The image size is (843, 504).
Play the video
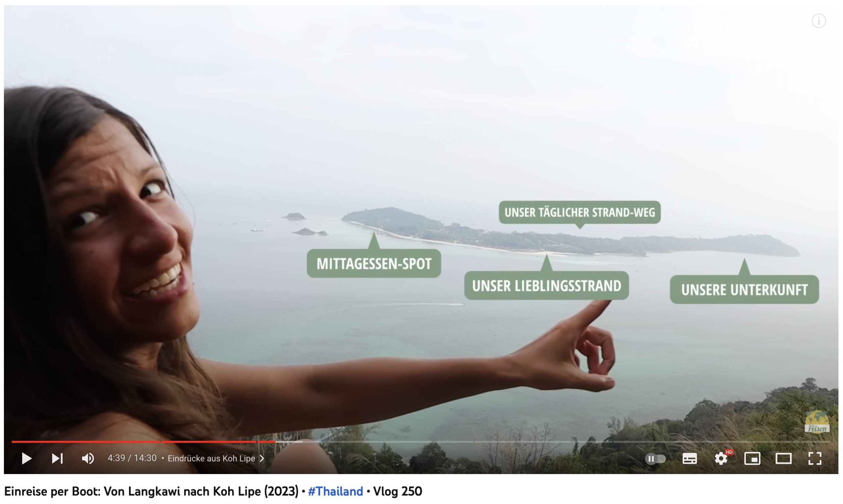tap(27, 459)
